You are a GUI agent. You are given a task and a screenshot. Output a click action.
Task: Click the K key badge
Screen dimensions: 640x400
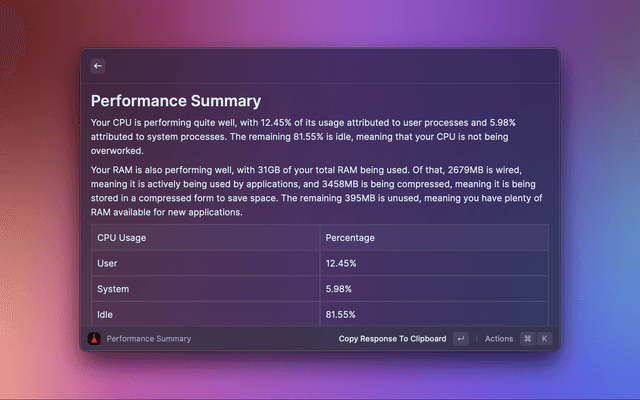click(545, 339)
